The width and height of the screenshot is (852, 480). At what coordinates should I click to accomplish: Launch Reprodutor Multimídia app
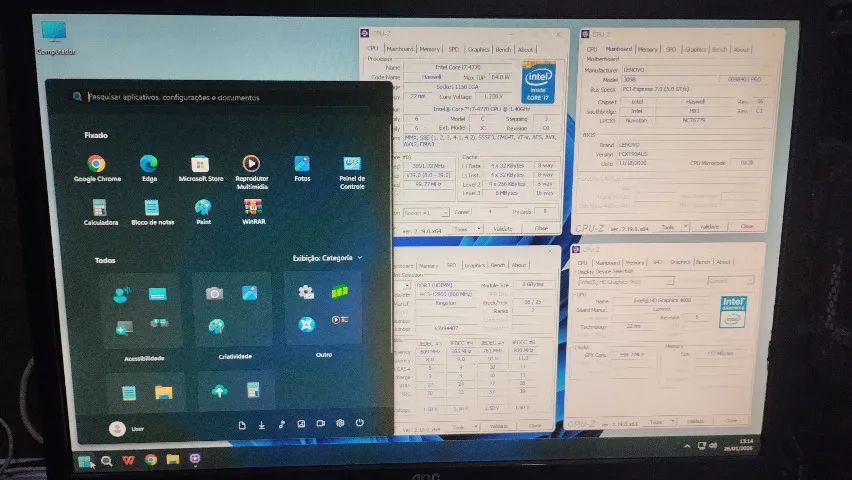(x=251, y=171)
